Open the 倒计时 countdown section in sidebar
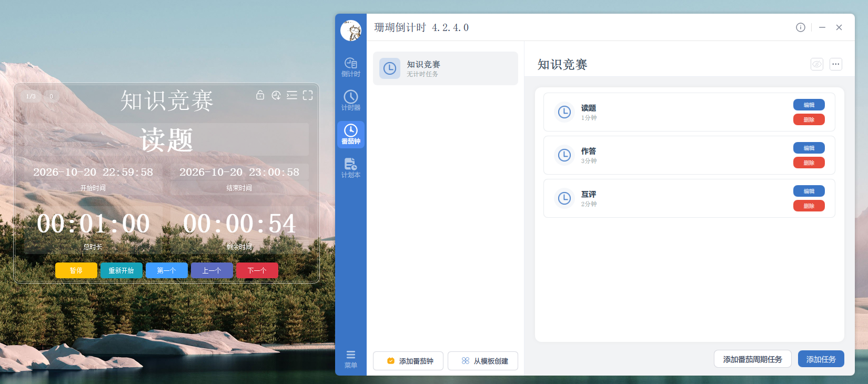 point(351,67)
